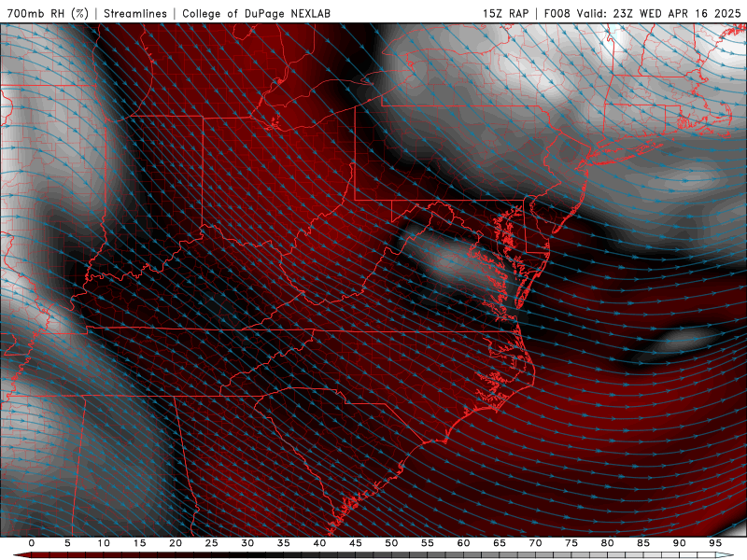Click the '700mb RH (%)' title text
This screenshot has width=747, height=560.
pos(49,13)
